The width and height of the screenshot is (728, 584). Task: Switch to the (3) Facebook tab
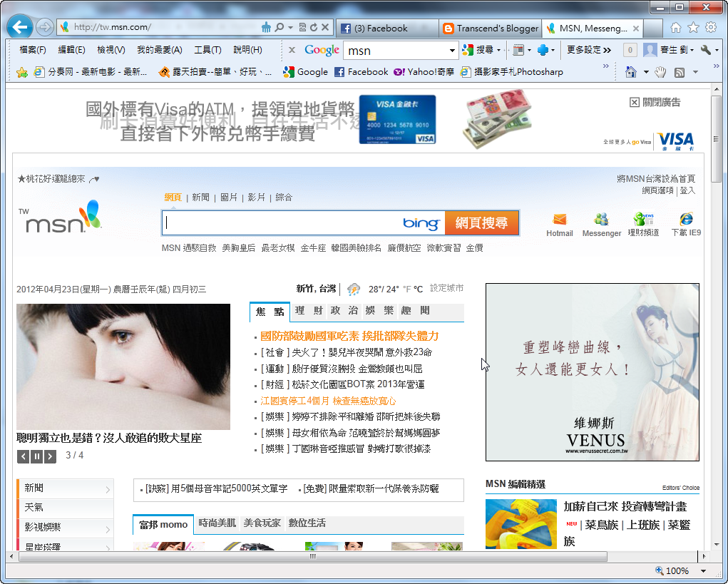(x=387, y=29)
